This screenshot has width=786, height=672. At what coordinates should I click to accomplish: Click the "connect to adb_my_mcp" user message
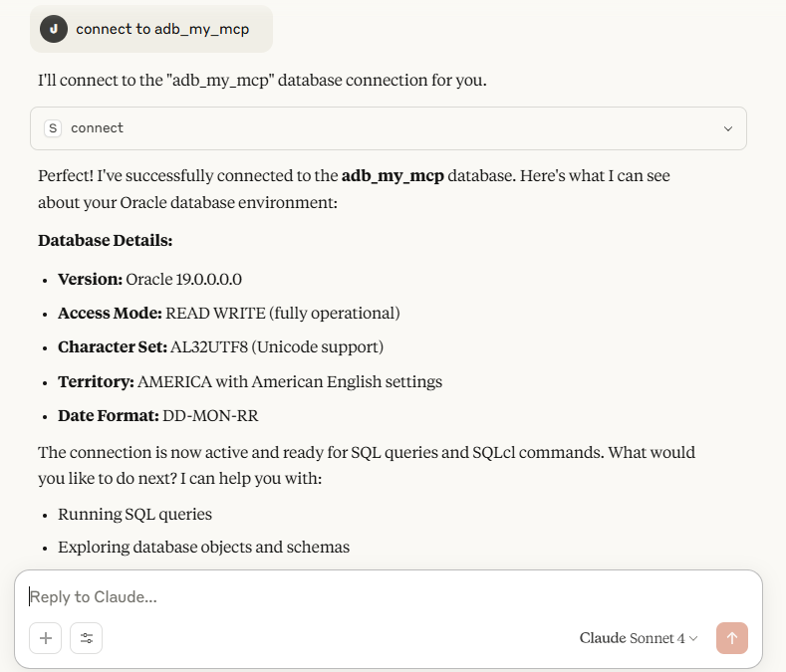tap(162, 29)
